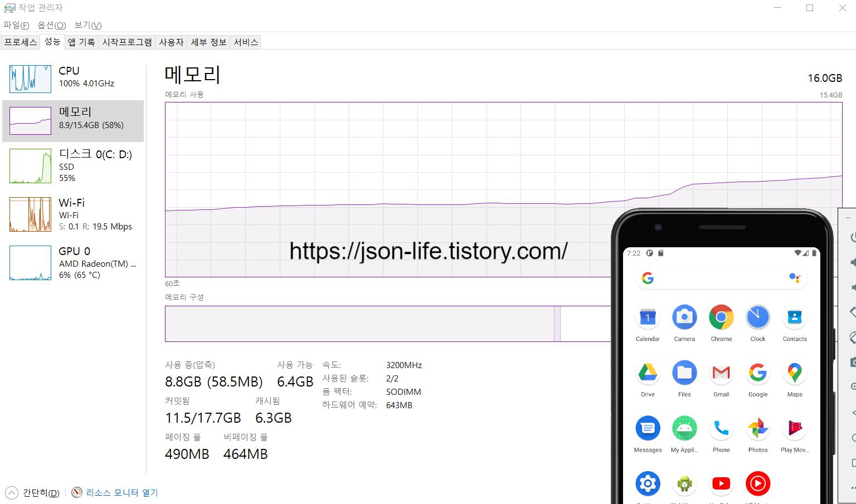Open Messages app in the emulator
This screenshot has width=856, height=504.
pos(648,428)
